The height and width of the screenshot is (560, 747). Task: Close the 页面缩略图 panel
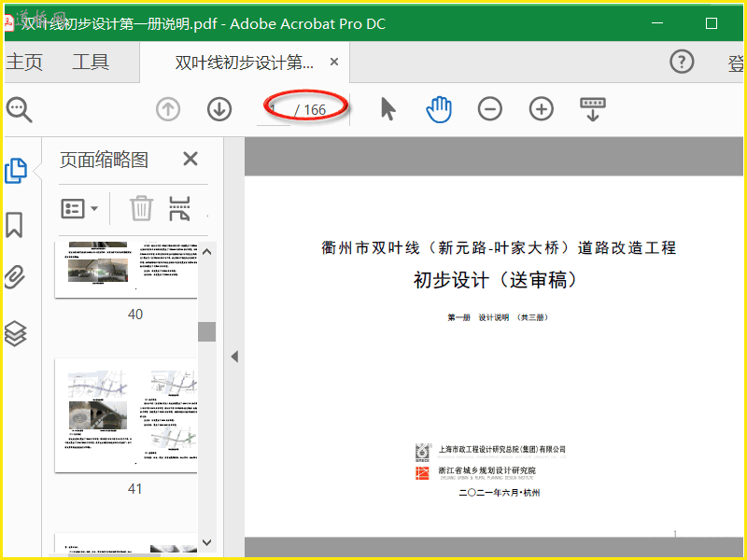click(190, 159)
